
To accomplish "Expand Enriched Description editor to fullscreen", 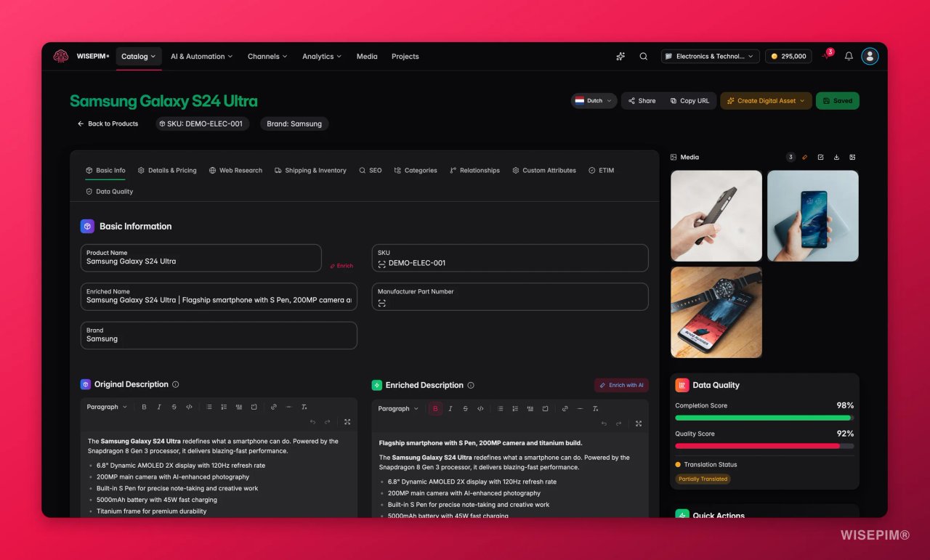I will 639,423.
